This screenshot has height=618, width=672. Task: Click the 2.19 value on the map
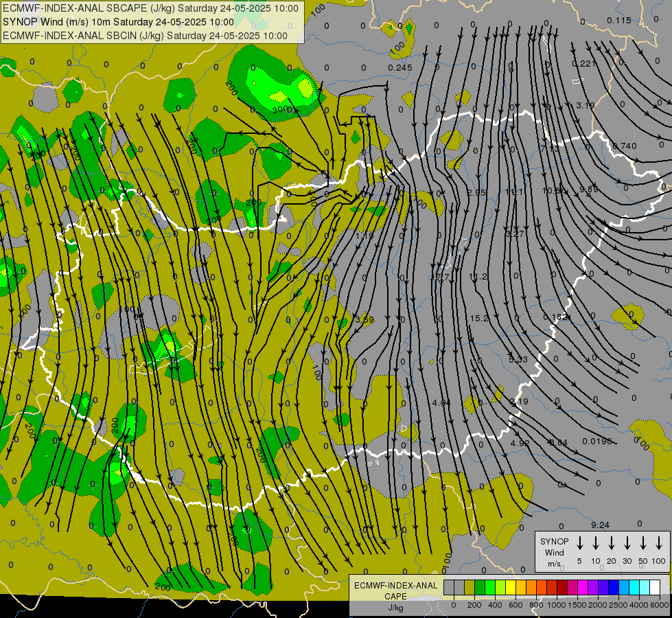(x=519, y=402)
